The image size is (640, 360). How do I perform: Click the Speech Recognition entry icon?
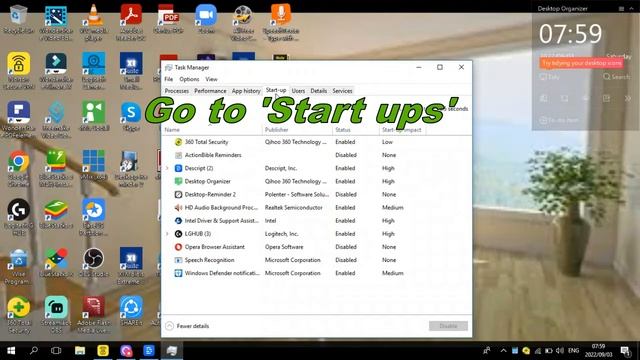178,260
